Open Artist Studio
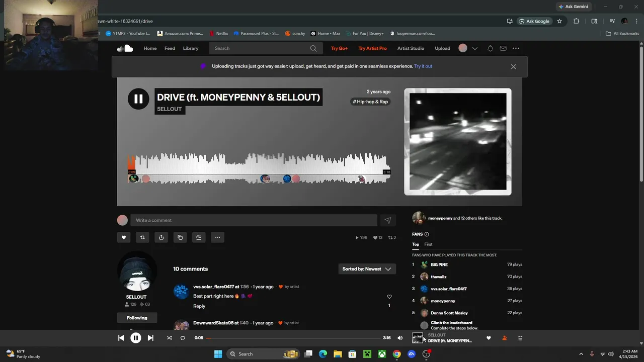 pos(411,48)
